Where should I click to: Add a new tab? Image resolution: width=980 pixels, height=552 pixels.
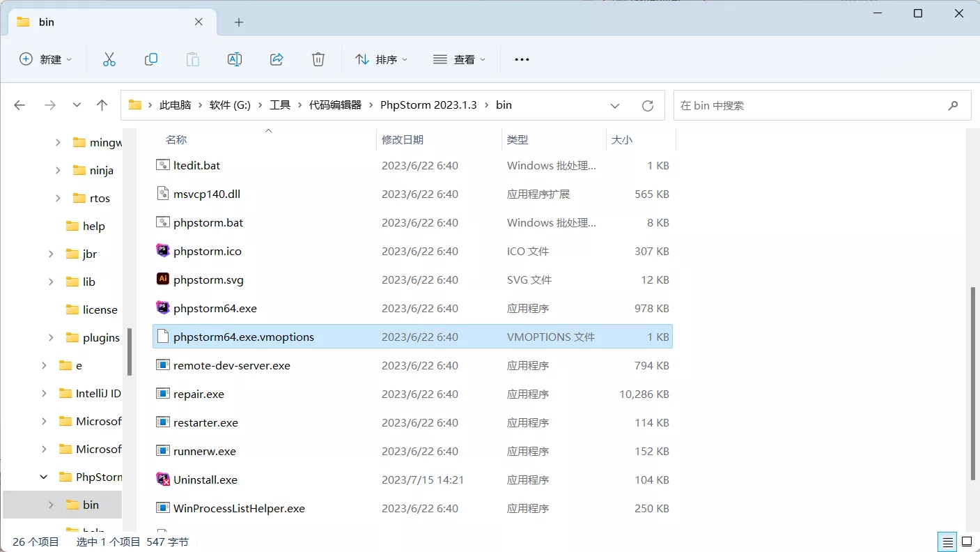pyautogui.click(x=239, y=22)
